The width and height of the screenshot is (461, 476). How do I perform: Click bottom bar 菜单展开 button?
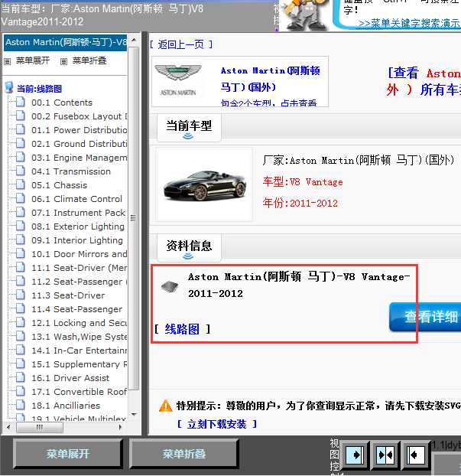(68, 454)
